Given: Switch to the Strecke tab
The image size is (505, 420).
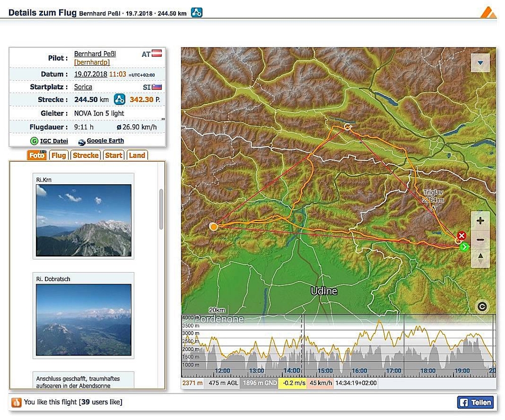Looking at the screenshot, I should tap(86, 155).
